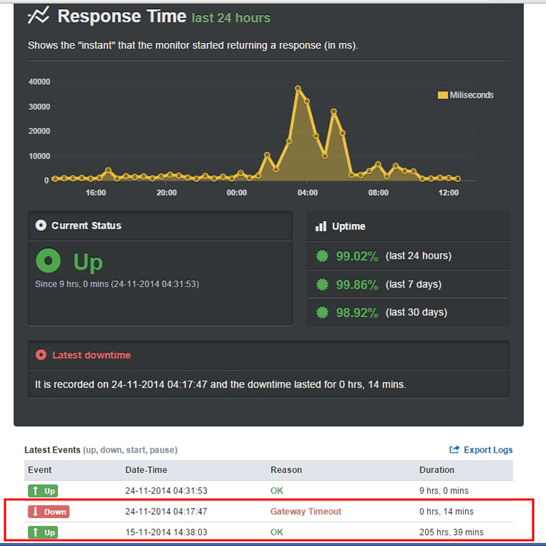The height and width of the screenshot is (546, 546).
Task: Click the green badge beside 99.02%
Action: 322,256
